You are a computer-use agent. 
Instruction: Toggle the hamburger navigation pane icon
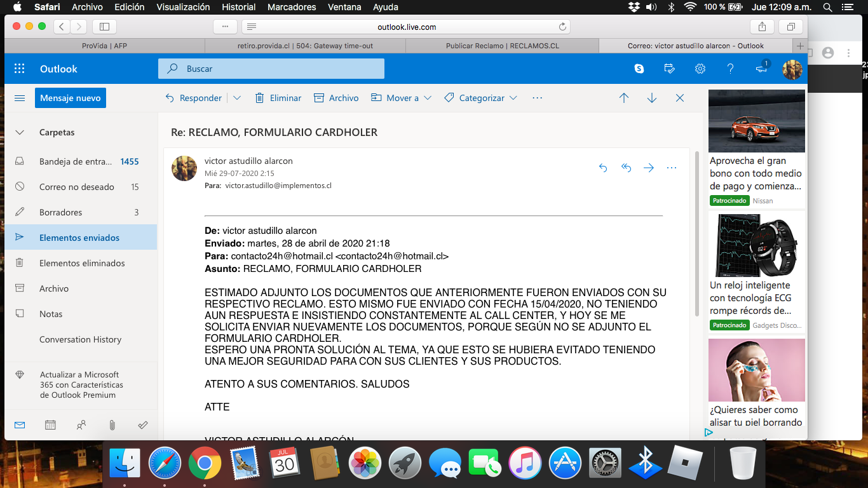[x=20, y=98]
